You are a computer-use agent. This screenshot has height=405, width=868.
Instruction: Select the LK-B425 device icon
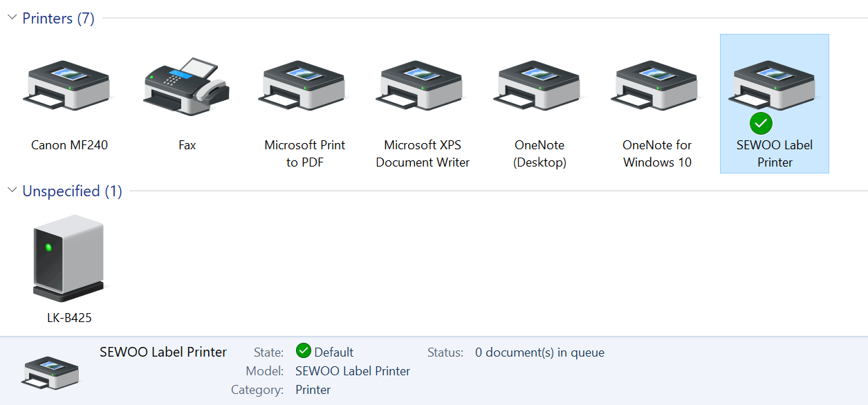pos(69,258)
